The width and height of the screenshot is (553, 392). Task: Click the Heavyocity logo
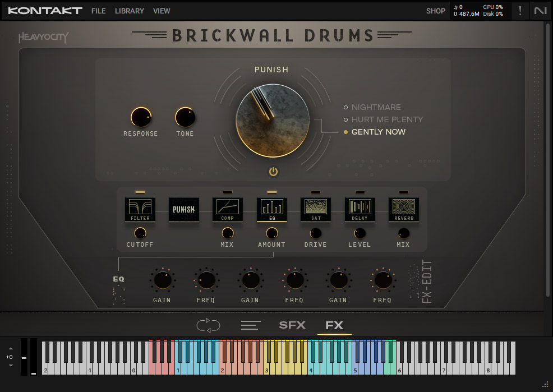44,37
